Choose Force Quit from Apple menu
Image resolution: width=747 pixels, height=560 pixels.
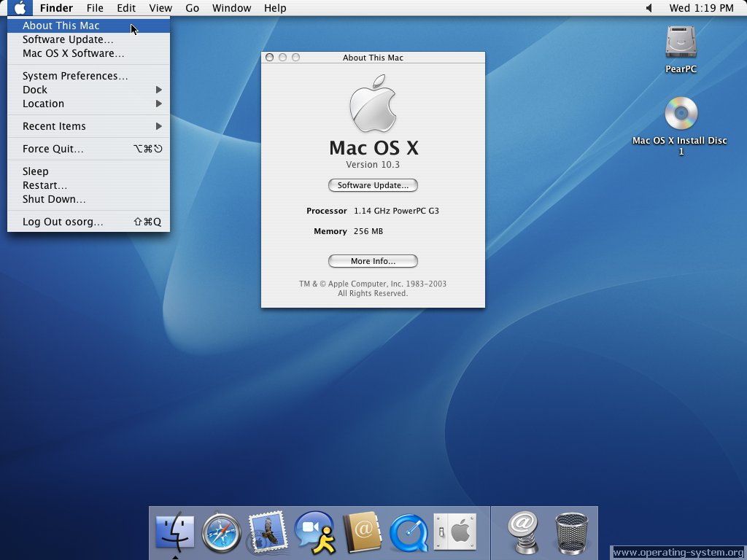click(53, 149)
